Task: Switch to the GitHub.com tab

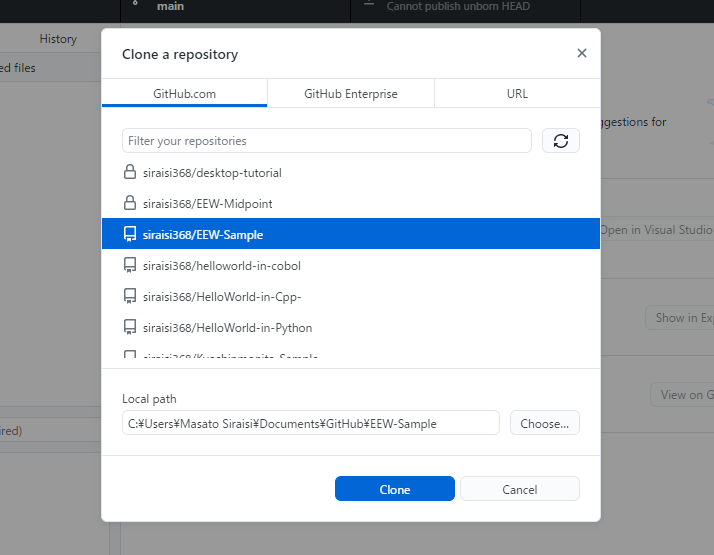Action: (x=184, y=93)
